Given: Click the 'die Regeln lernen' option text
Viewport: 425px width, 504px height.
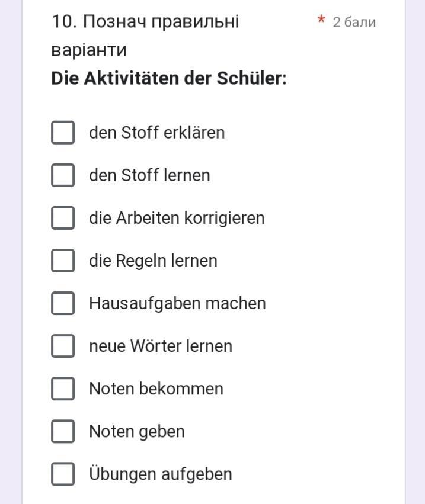Looking at the screenshot, I should (153, 261).
